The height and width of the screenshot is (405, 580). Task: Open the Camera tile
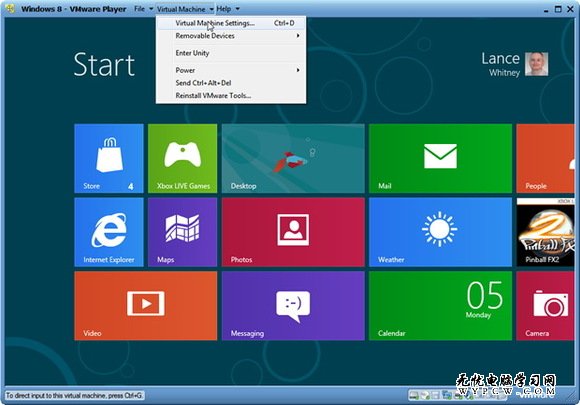pyautogui.click(x=546, y=306)
